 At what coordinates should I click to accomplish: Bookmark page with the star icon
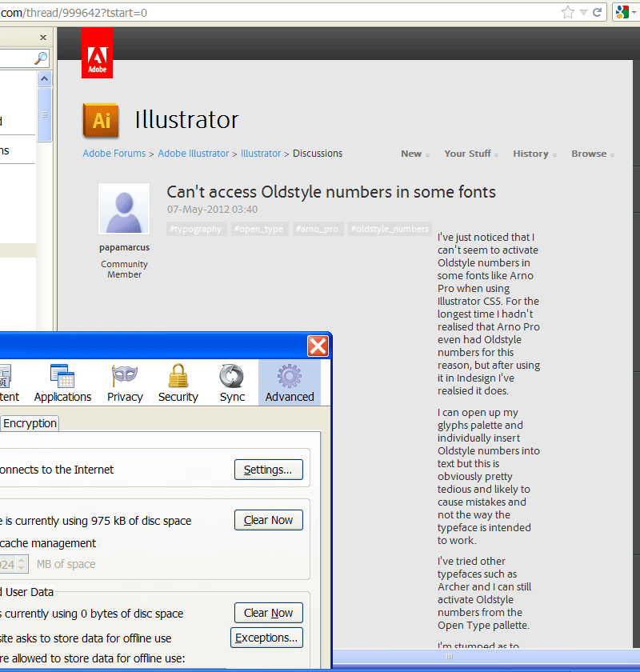point(567,13)
